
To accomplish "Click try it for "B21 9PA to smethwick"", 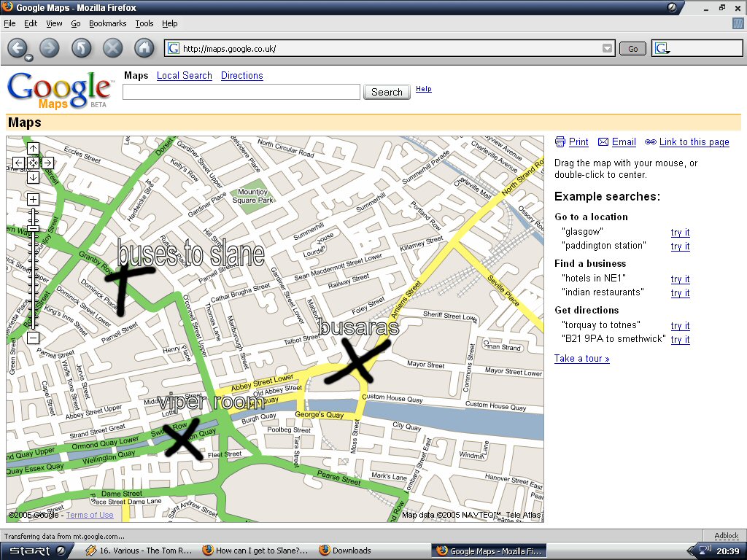I will (x=681, y=340).
